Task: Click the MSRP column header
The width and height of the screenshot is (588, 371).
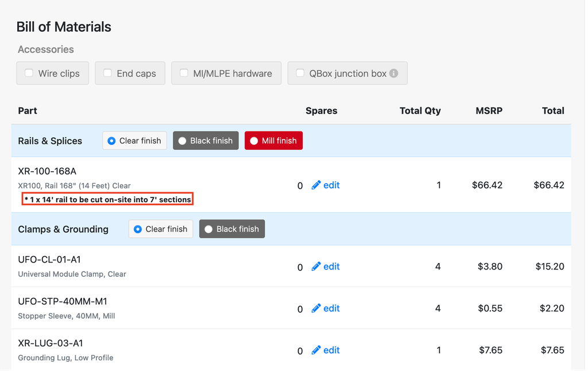Action: 489,111
